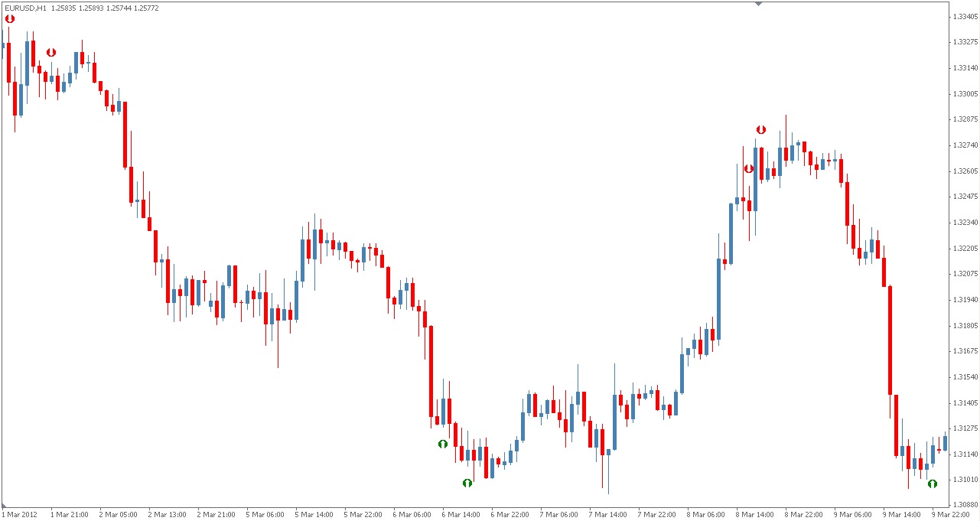Click the lower red sell arrow beside 8 Mar candles
980x521 pixels.
748,169
